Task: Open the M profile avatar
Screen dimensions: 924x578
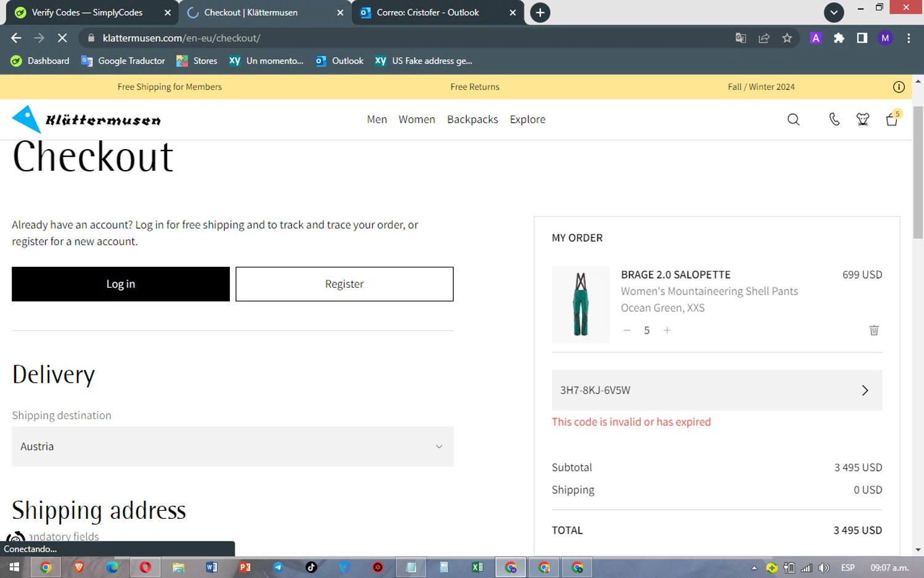Action: click(x=885, y=38)
